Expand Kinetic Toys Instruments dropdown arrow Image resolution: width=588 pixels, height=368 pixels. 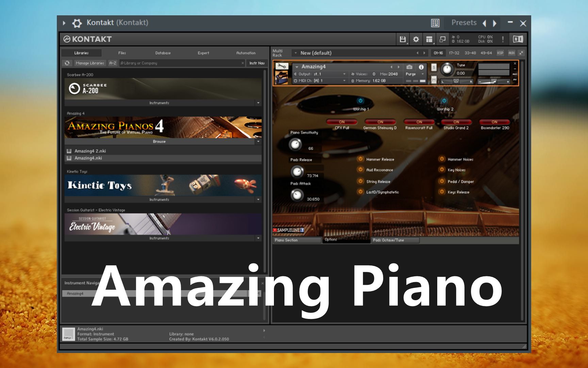pyautogui.click(x=258, y=200)
